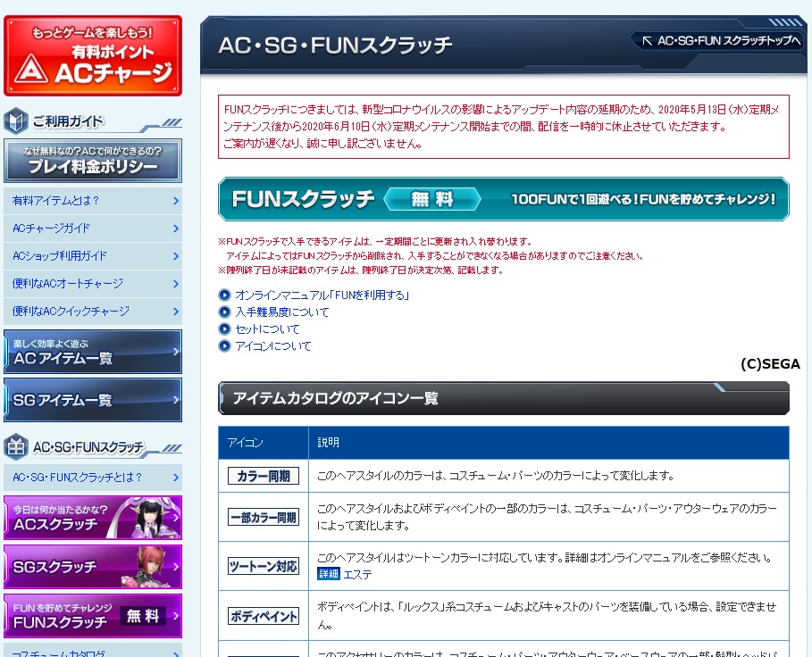Click the アイテムカタログのアイコン一覧 section header
This screenshot has height=657, width=812.
pos(503,398)
